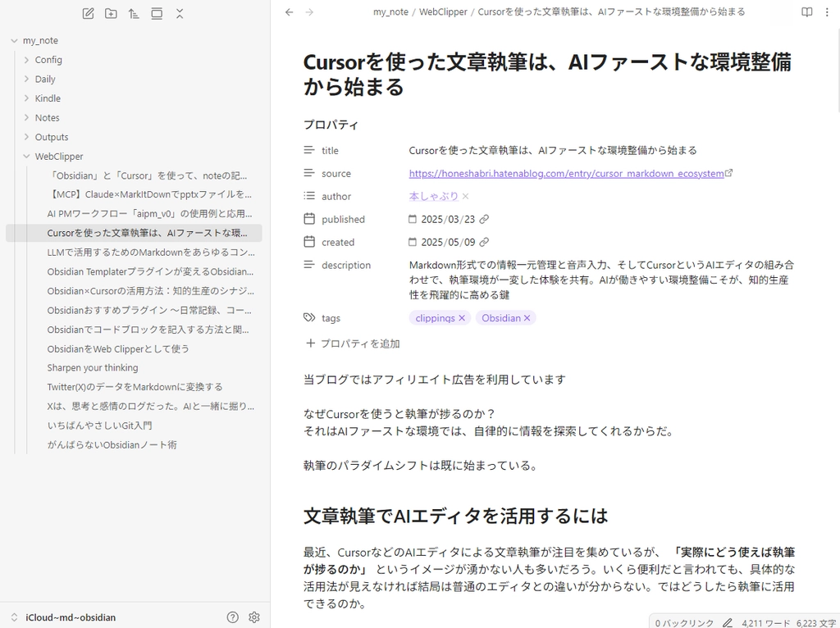Toggle edit mode pencil in status bar

point(727,623)
